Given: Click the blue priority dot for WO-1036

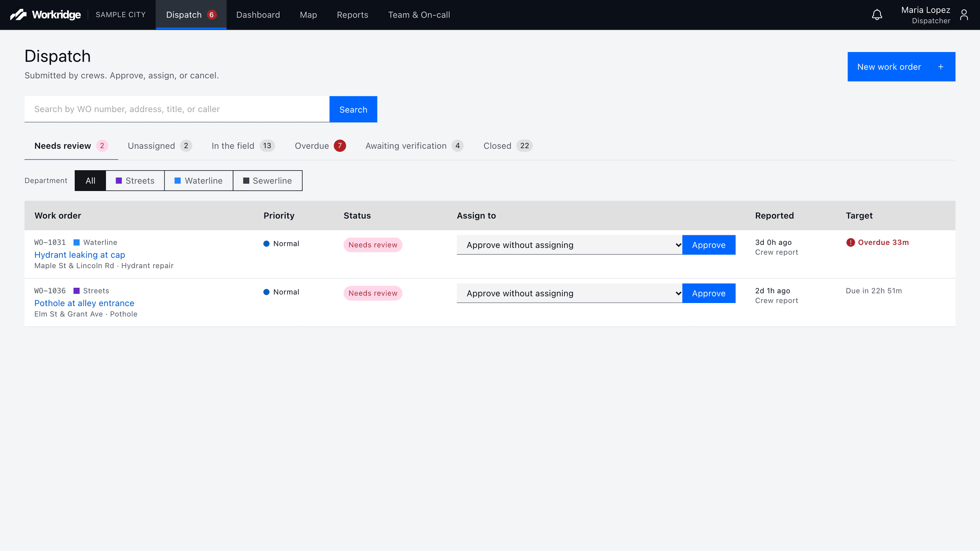Looking at the screenshot, I should [x=266, y=292].
